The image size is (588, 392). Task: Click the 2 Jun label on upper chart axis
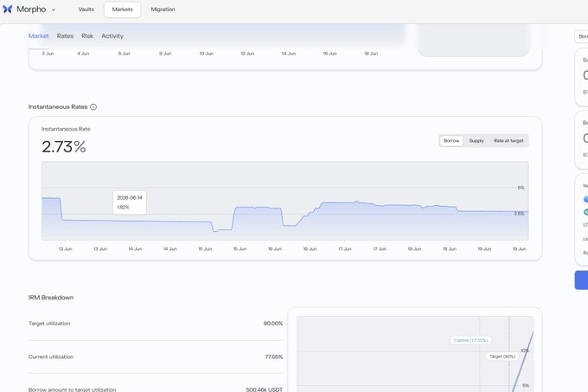tap(48, 54)
